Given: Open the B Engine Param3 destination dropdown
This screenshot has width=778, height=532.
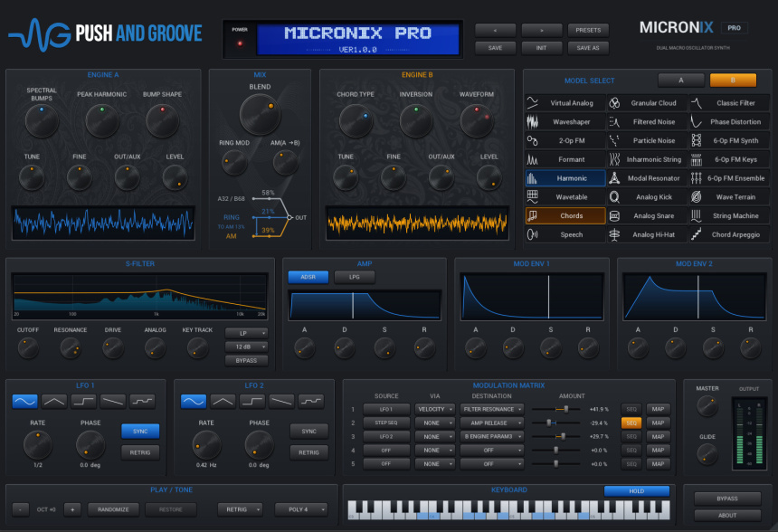Looking at the screenshot, I should [x=492, y=437].
